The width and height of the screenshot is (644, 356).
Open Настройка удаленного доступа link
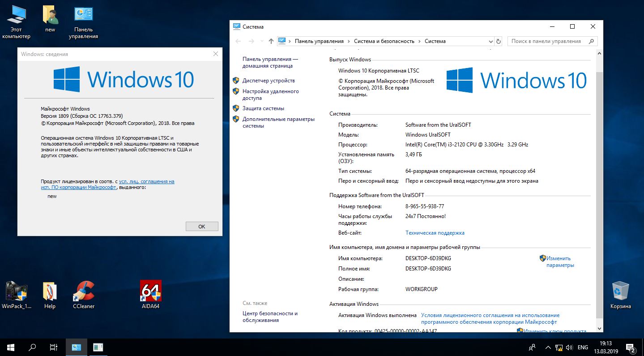click(270, 94)
